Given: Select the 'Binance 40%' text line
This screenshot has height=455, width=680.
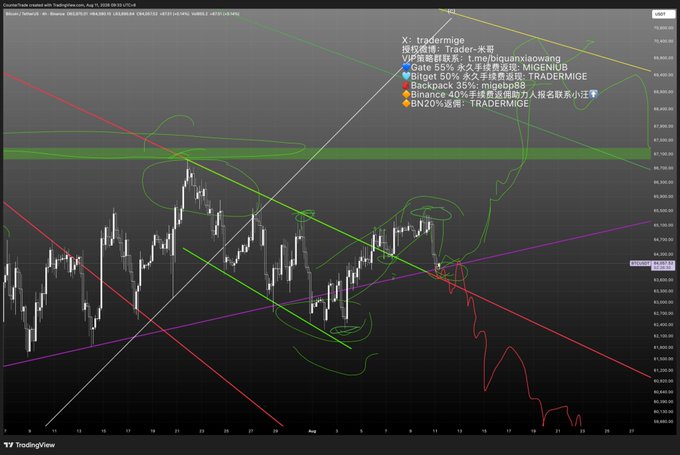Looking at the screenshot, I should point(500,95).
